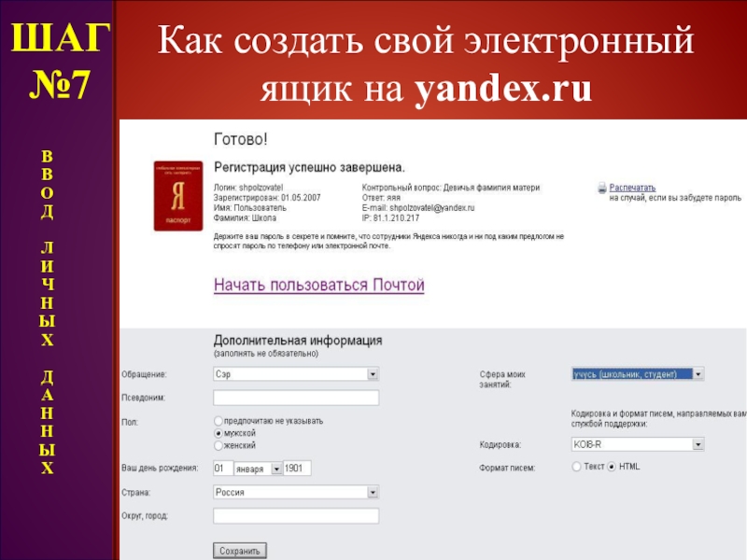Open Сфера моих занятий dropdown
Viewport: 747px width, 560px height.
[x=638, y=374]
